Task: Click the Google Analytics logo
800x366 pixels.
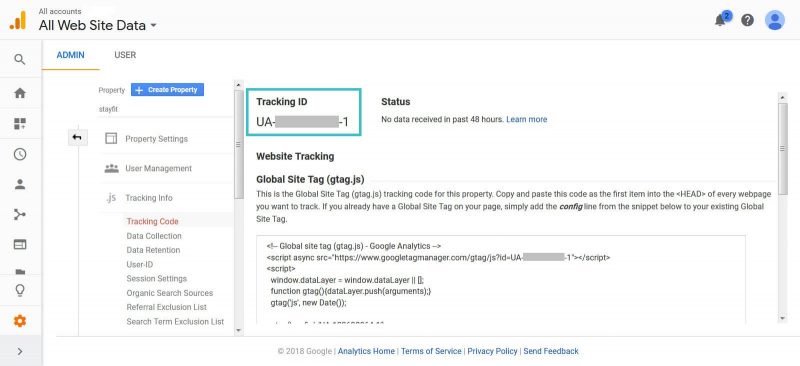Action: pyautogui.click(x=18, y=20)
